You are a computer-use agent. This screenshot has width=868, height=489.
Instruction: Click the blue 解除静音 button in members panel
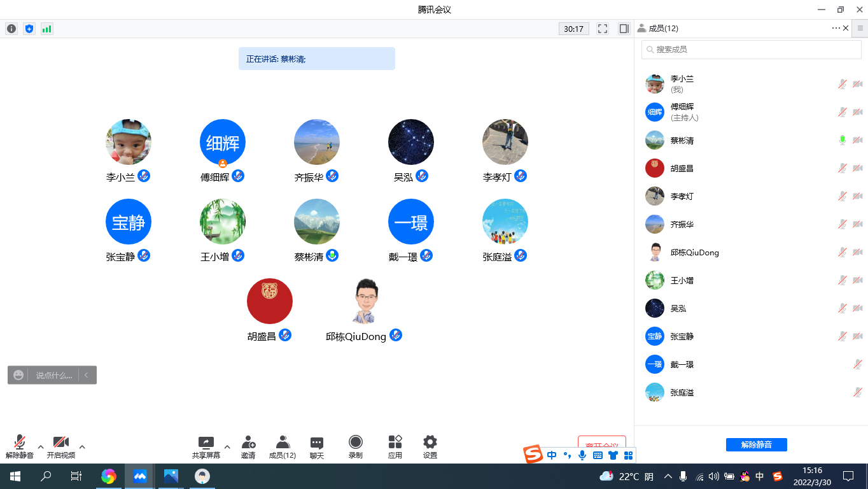[x=757, y=444]
